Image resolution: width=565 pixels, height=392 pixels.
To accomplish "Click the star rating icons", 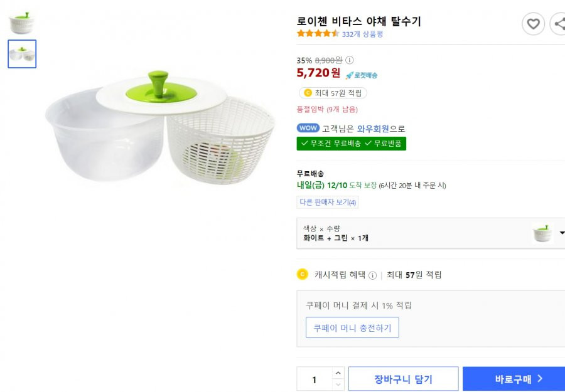I will coord(318,33).
